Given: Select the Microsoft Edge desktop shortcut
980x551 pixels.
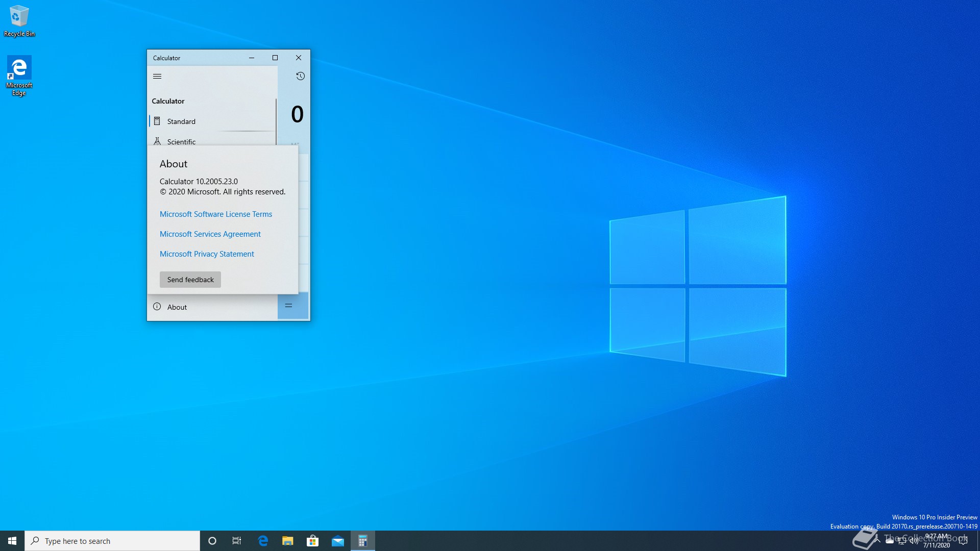Looking at the screenshot, I should (x=19, y=76).
